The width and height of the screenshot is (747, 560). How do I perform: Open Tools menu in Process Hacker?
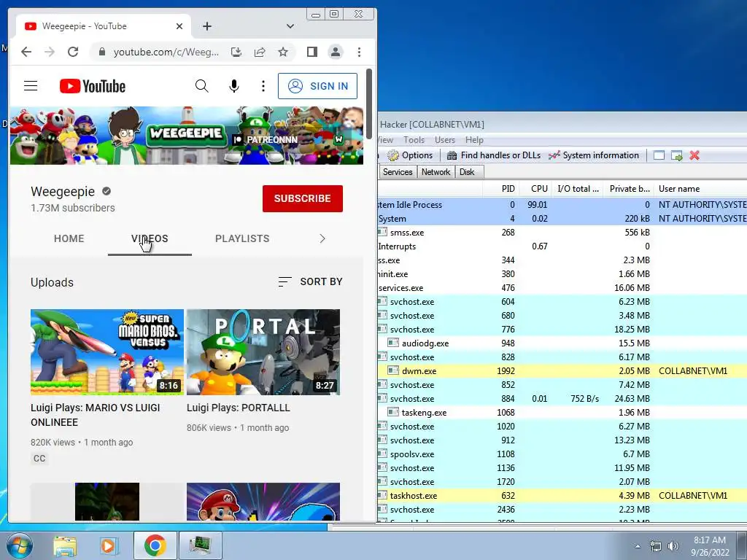414,140
